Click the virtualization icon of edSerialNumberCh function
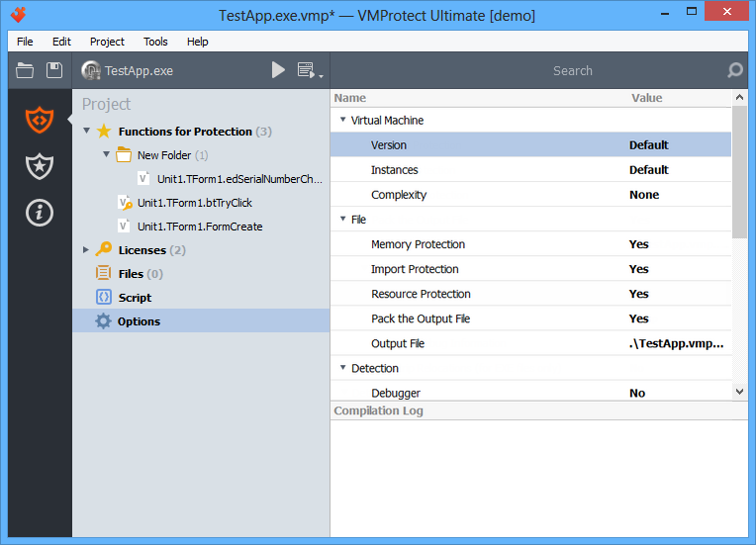Screen dimensions: 756x545 coord(142,178)
